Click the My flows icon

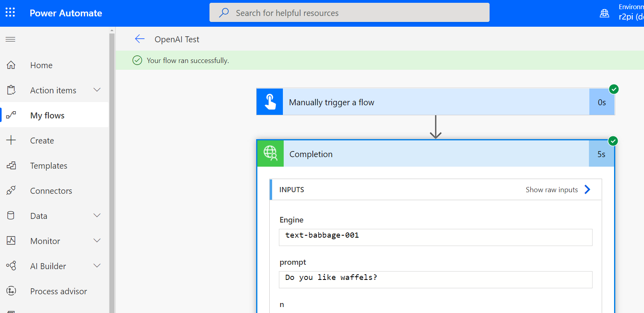(x=11, y=115)
